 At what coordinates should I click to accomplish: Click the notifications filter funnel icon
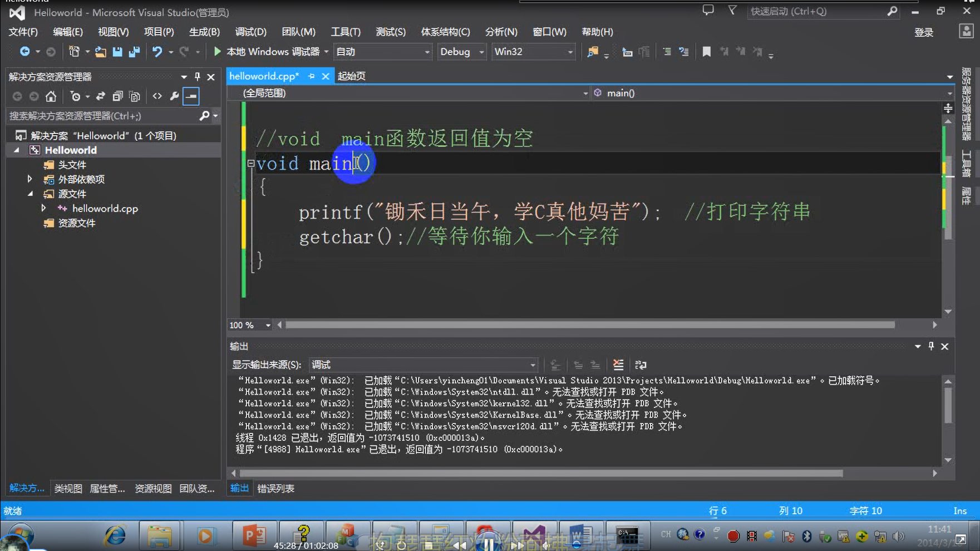coord(732,10)
